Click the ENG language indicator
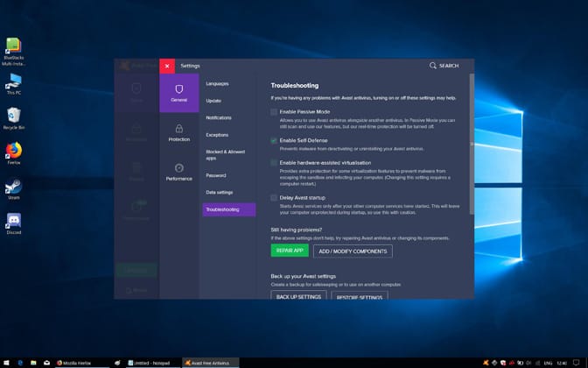 coord(548,363)
